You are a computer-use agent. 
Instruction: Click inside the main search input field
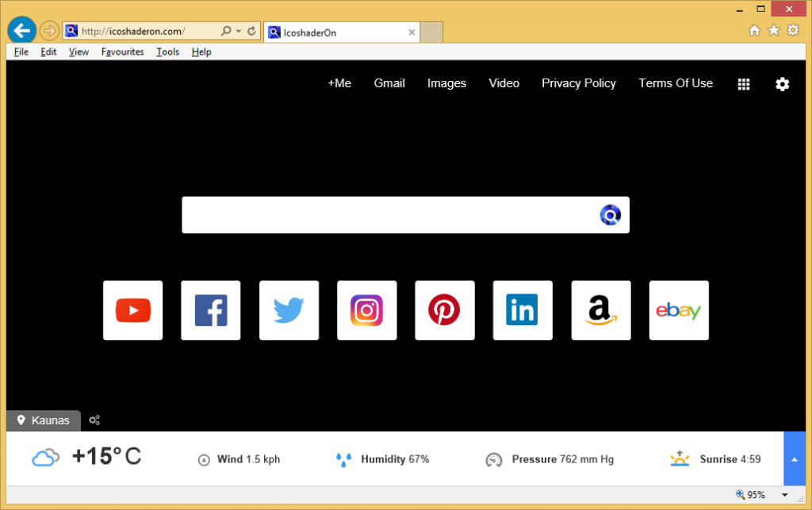pyautogui.click(x=389, y=215)
